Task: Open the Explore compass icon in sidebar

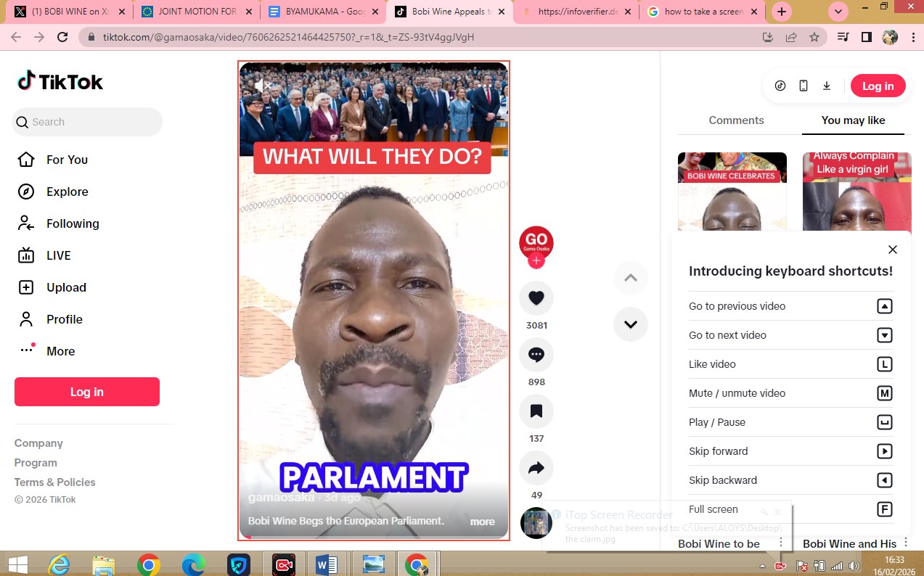Action: (26, 192)
